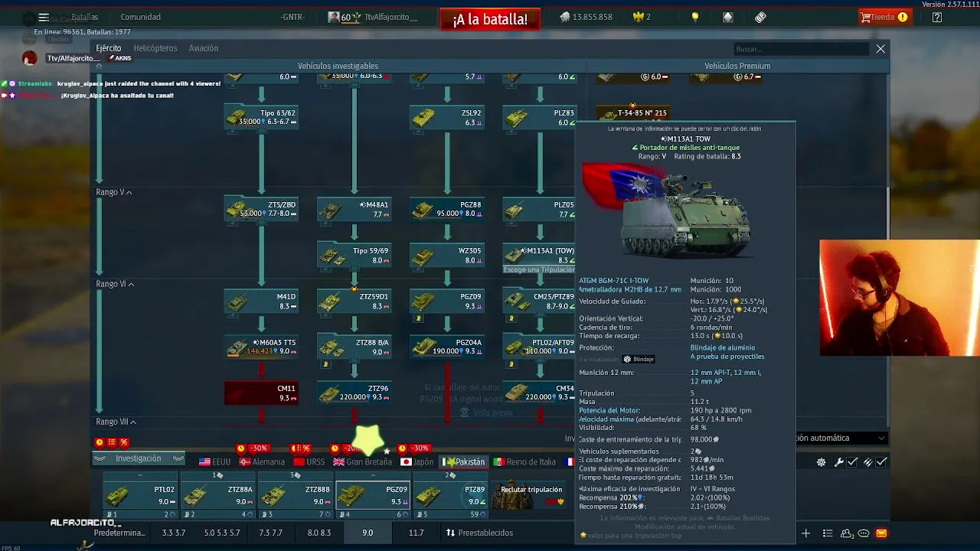Click Reclutar tripulación button

531,496
